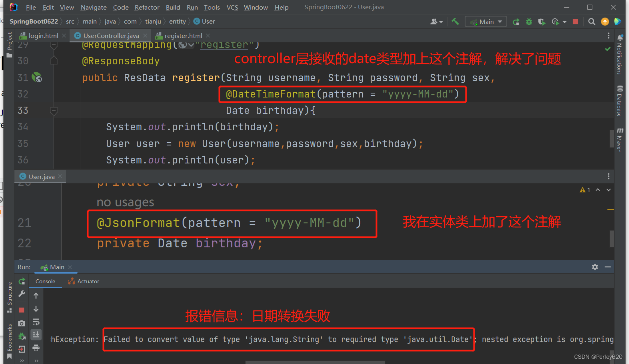
Task: Toggle scroll to end in console
Action: point(36,335)
